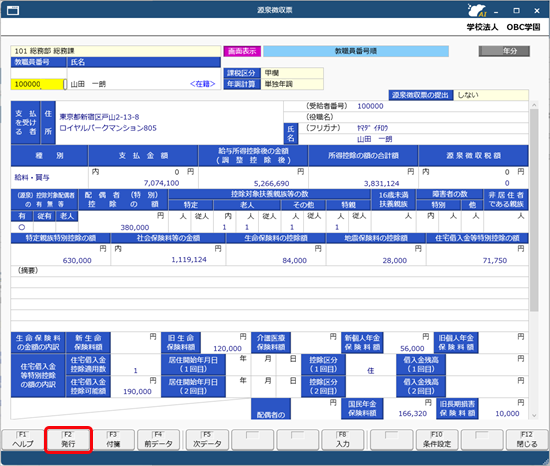
Task: Click the magenta 画面表示 button
Action: [242, 51]
